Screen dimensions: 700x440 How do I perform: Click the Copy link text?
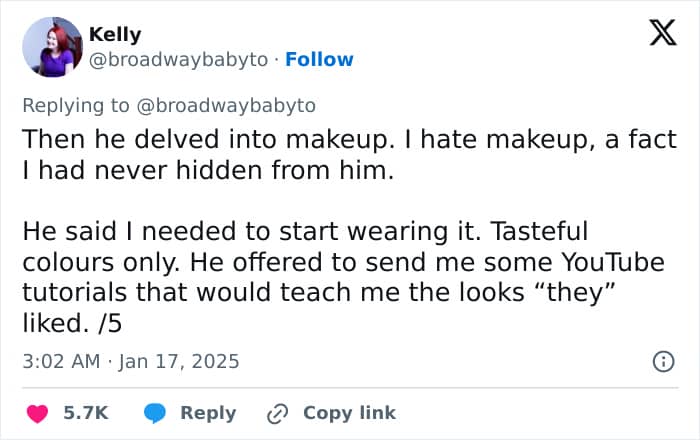(350, 413)
